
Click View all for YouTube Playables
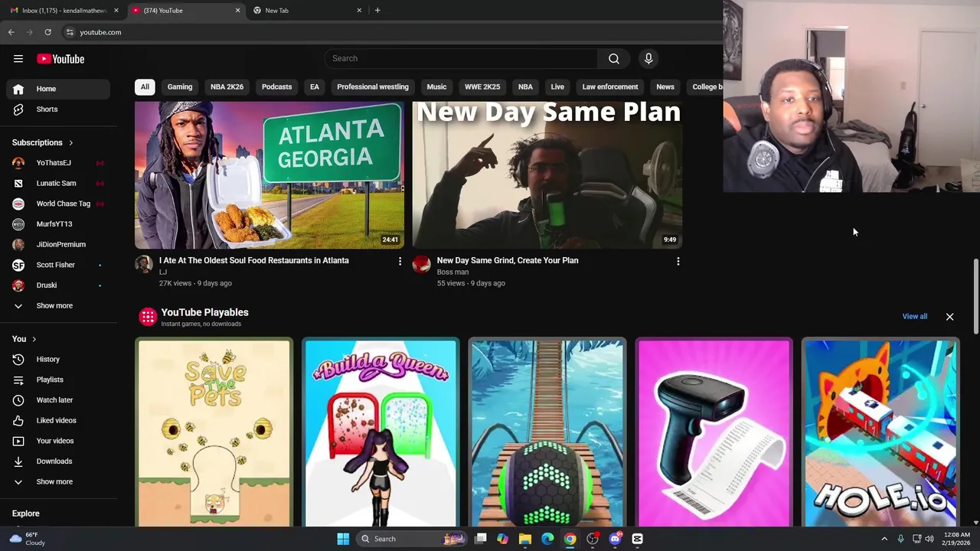(914, 316)
